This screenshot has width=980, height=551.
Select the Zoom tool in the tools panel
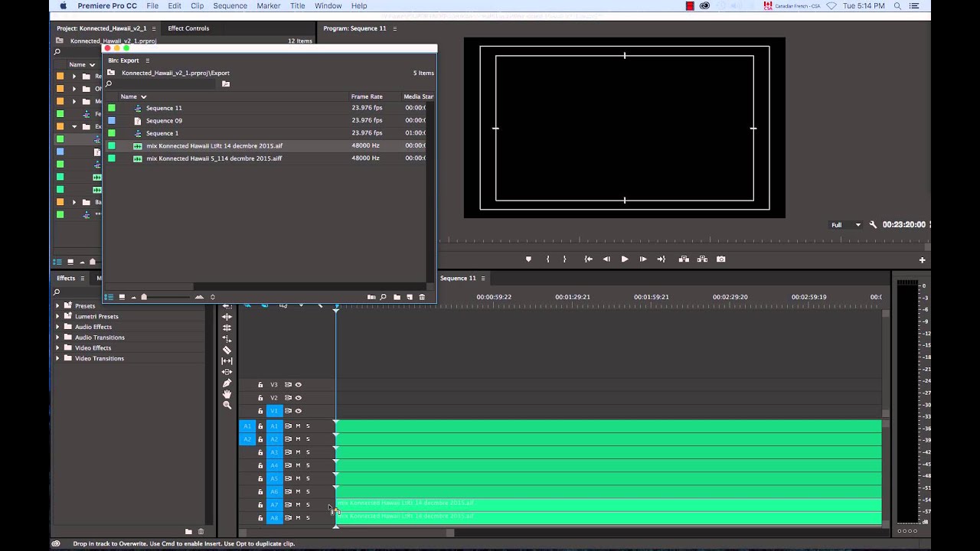click(227, 405)
